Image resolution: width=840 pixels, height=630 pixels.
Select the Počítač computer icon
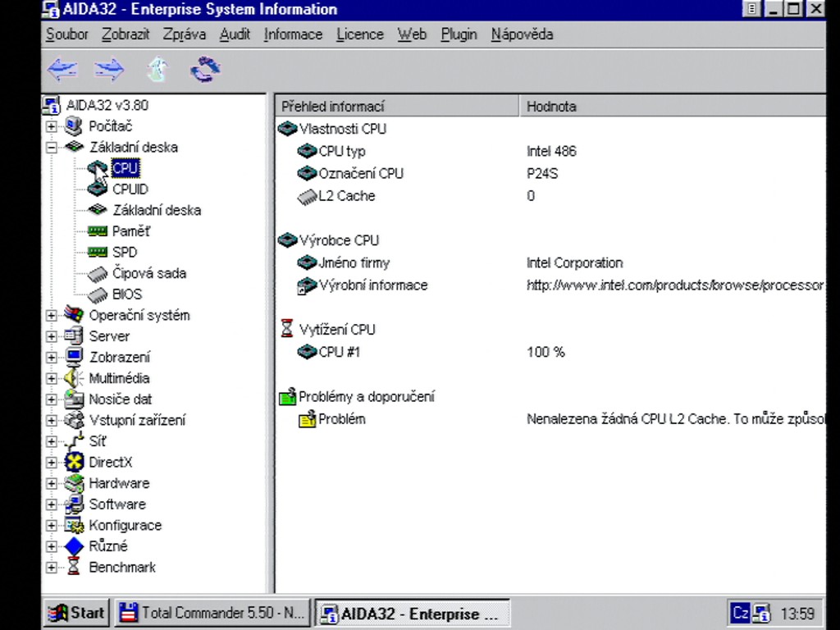click(74, 126)
